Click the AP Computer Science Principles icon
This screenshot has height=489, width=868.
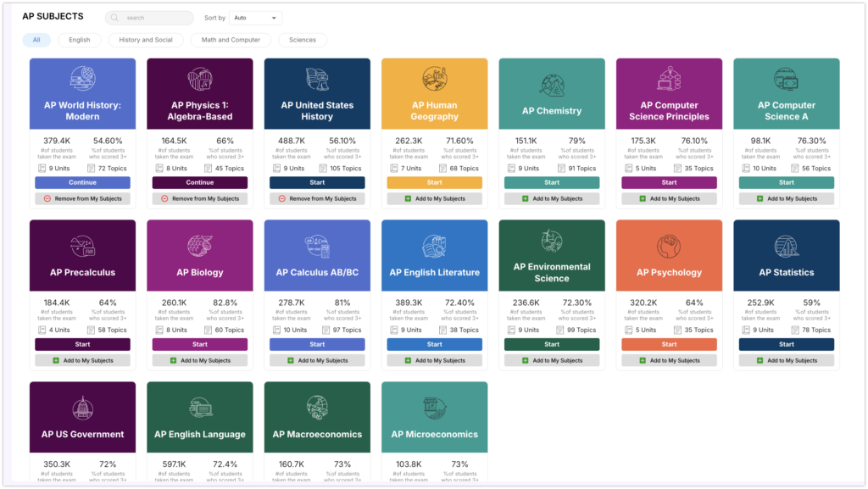670,79
